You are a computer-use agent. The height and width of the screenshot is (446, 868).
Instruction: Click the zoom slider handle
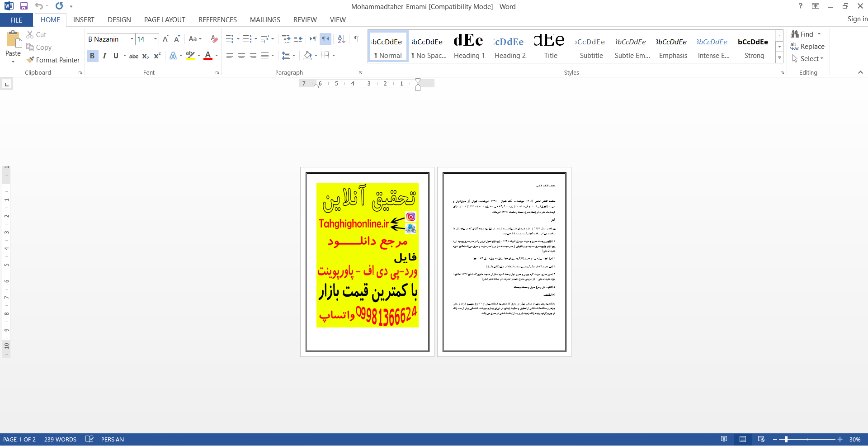pyautogui.click(x=787, y=439)
